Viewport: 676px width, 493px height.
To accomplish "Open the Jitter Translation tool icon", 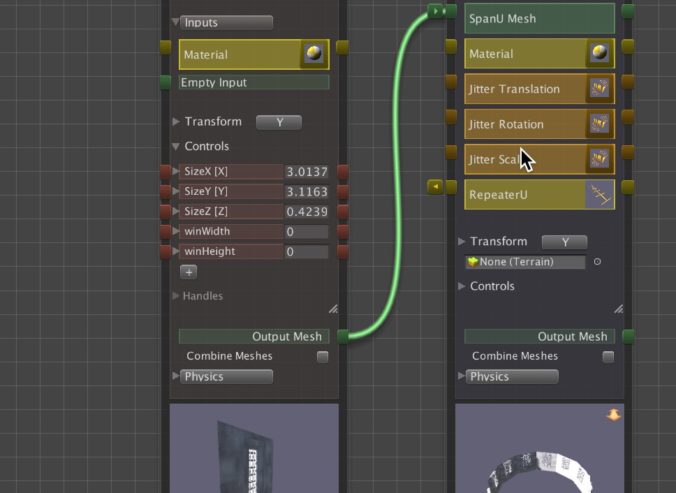I will [600, 89].
